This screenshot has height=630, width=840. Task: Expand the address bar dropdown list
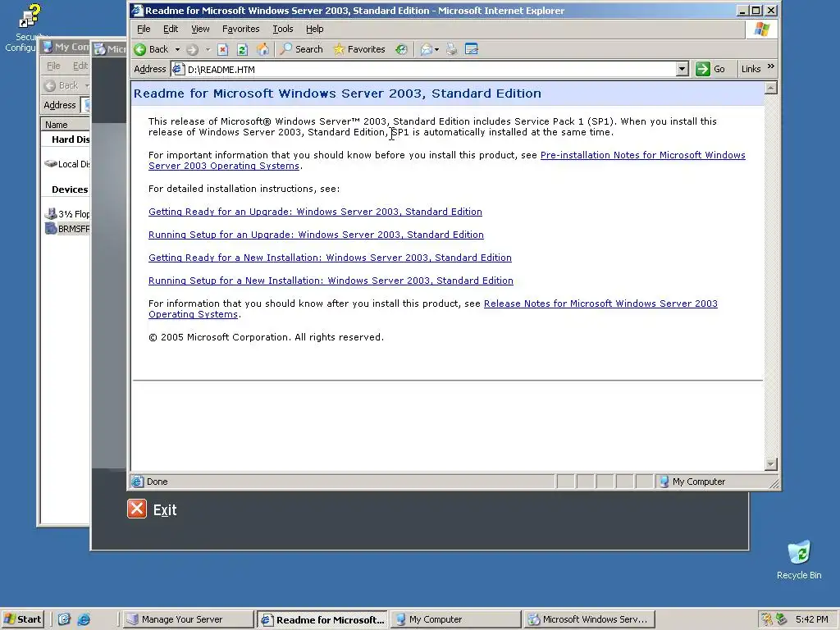point(682,69)
